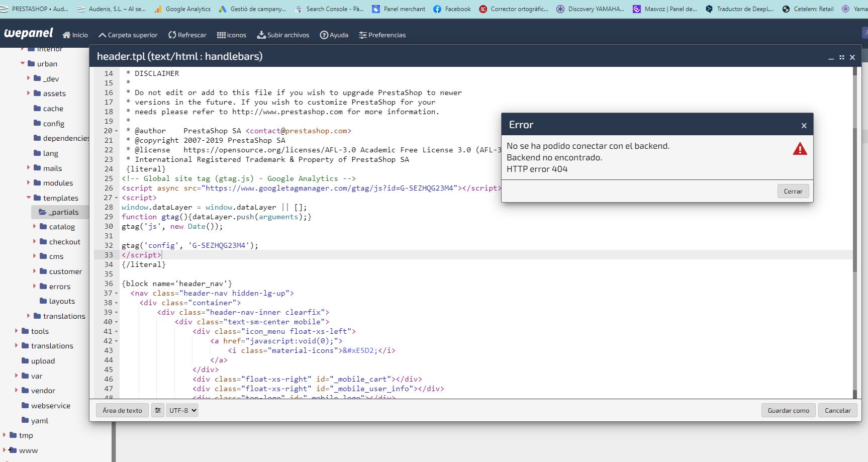Fold code at line 37 gutter arrow
This screenshot has width=868, height=462.
(117, 294)
